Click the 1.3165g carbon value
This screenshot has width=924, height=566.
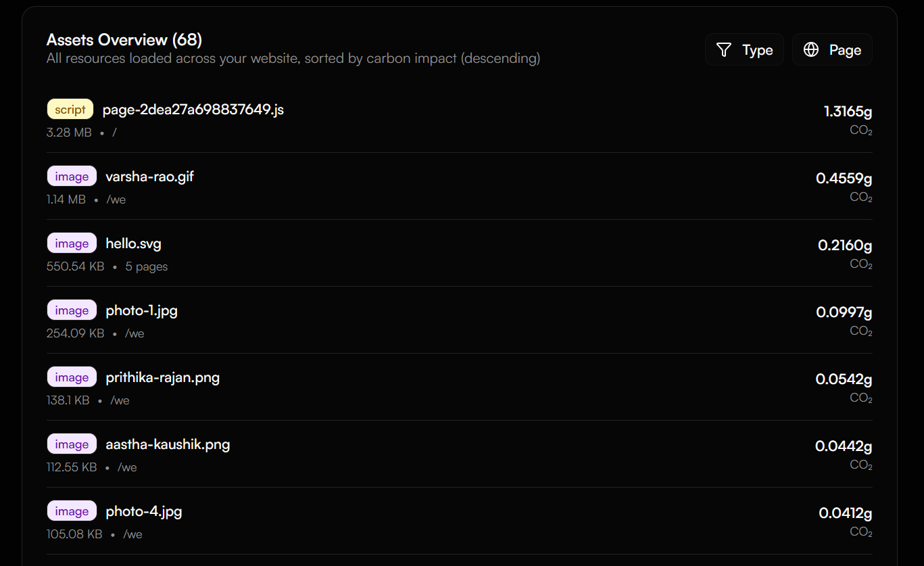coord(848,112)
